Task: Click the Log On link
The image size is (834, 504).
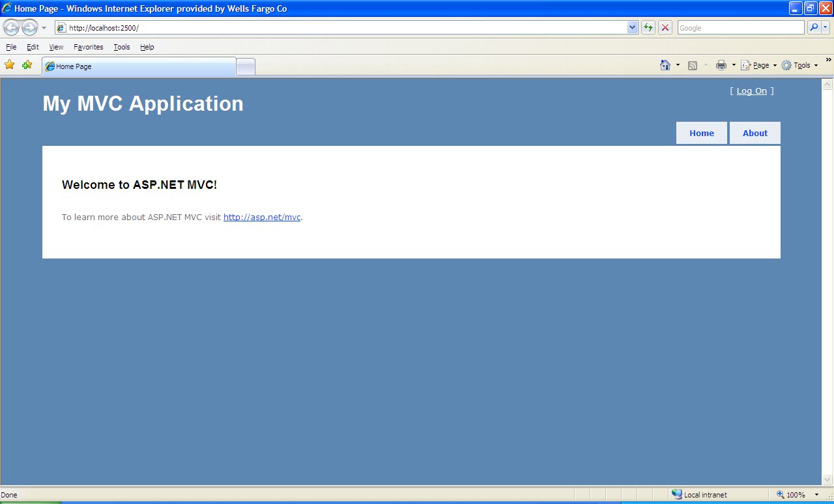Action: (752, 91)
